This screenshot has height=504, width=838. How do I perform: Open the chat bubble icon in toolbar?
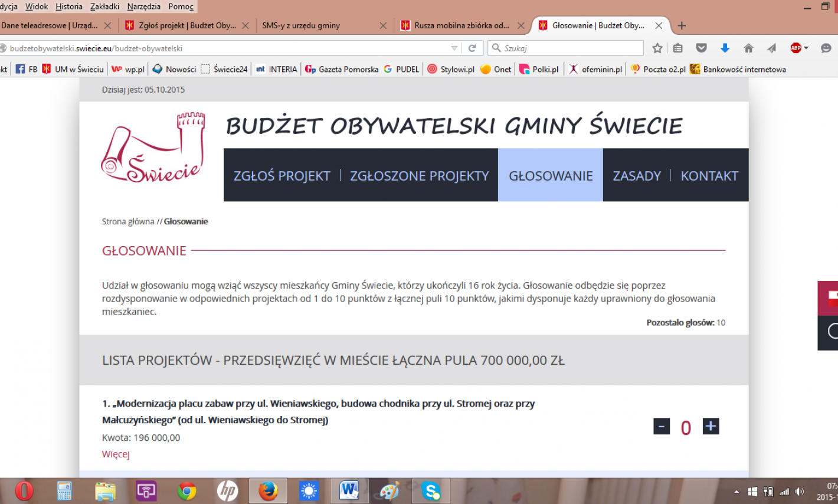(826, 48)
